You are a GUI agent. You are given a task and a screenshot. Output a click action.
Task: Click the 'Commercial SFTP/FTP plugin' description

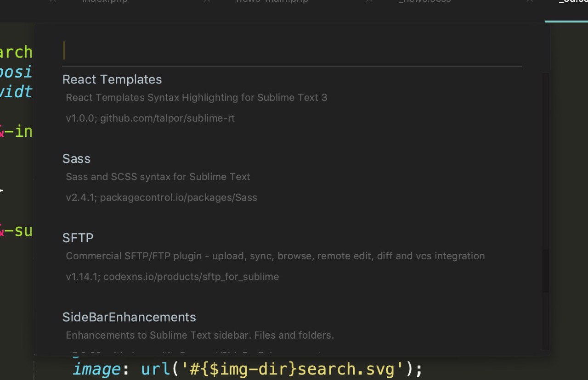pos(275,256)
